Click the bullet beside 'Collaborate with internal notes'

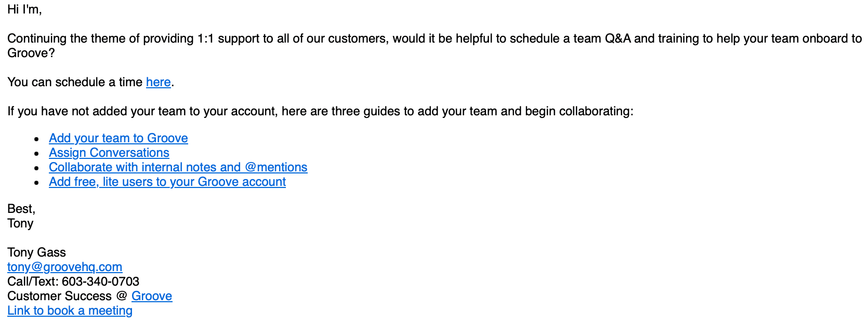tap(37, 168)
